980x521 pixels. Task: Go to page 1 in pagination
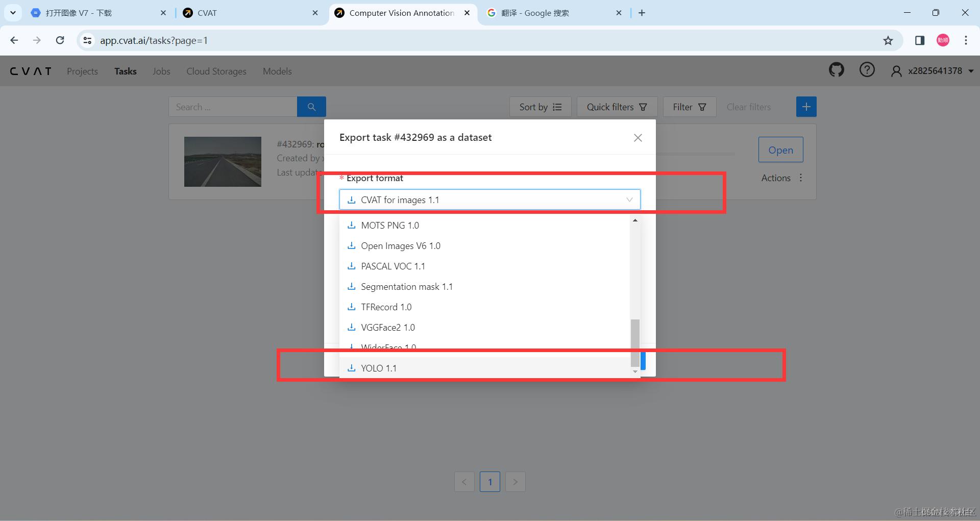(490, 482)
